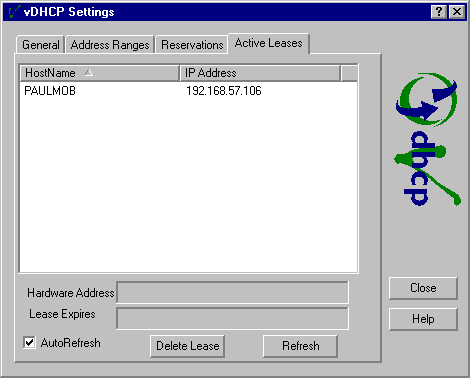This screenshot has width=470, height=378.
Task: Select the Active Leases tab
Action: point(269,43)
